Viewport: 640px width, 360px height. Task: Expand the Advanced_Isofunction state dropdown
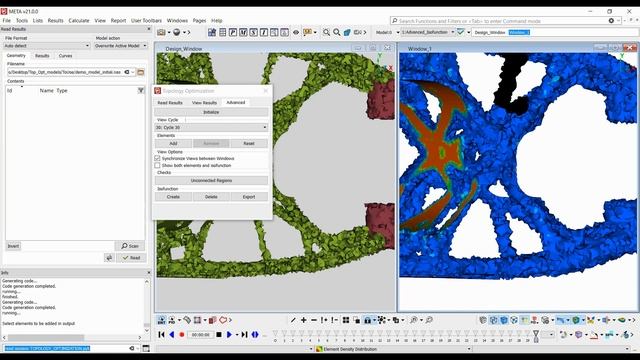452,32
